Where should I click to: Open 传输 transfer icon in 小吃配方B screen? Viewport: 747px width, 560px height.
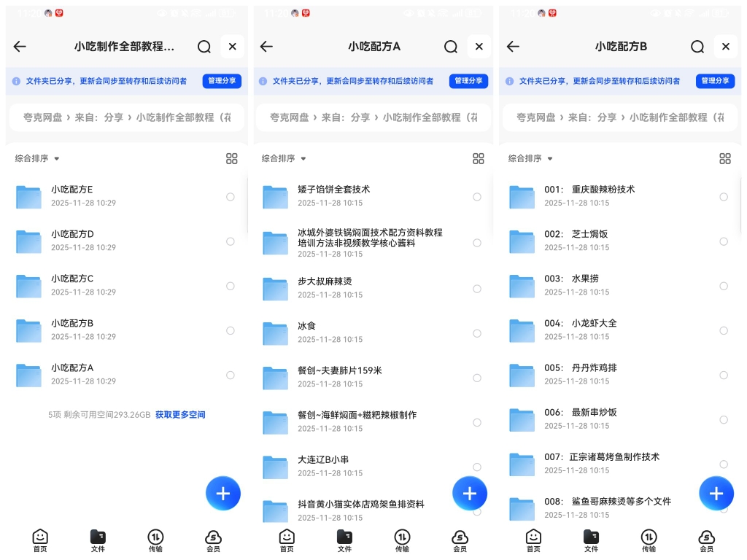pyautogui.click(x=649, y=540)
